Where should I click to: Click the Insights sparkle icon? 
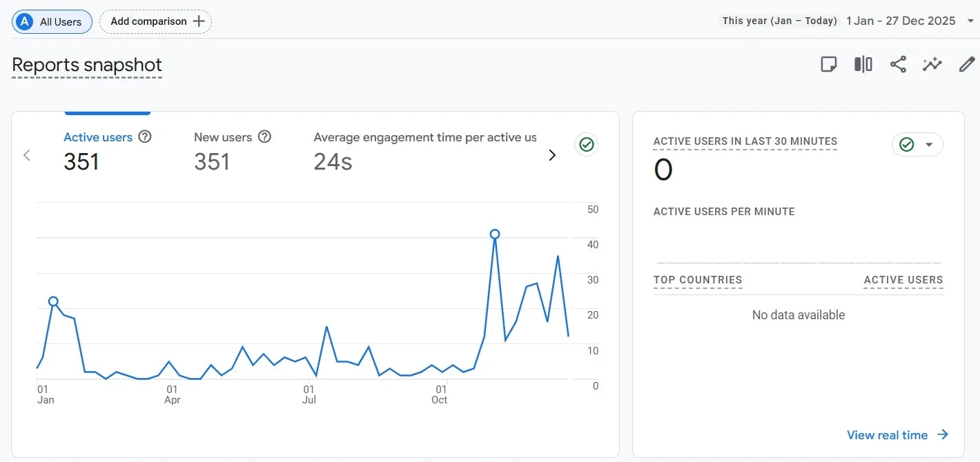coord(932,63)
